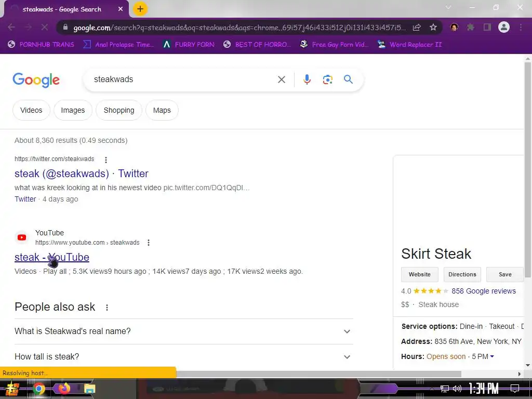
Task: Stop page loading with X button
Action: (x=45, y=27)
